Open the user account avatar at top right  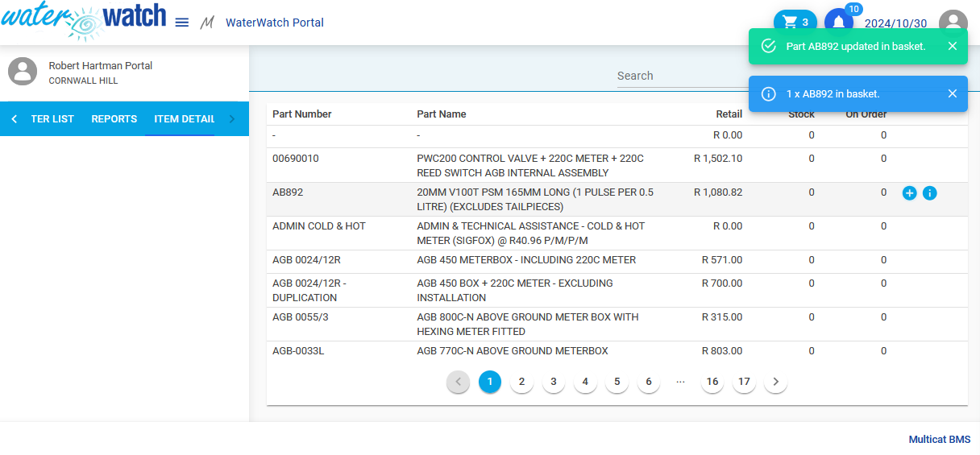[x=953, y=23]
